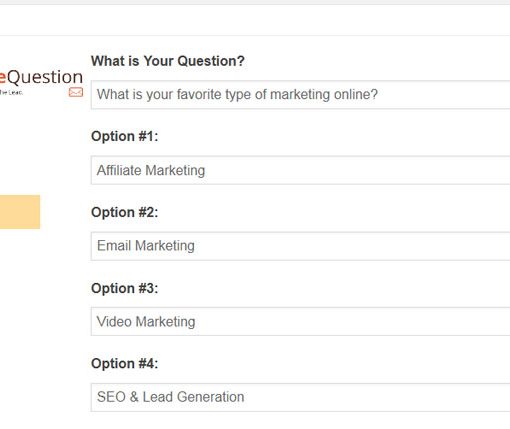Focus the Option #2 Email Marketing field

[x=300, y=246]
